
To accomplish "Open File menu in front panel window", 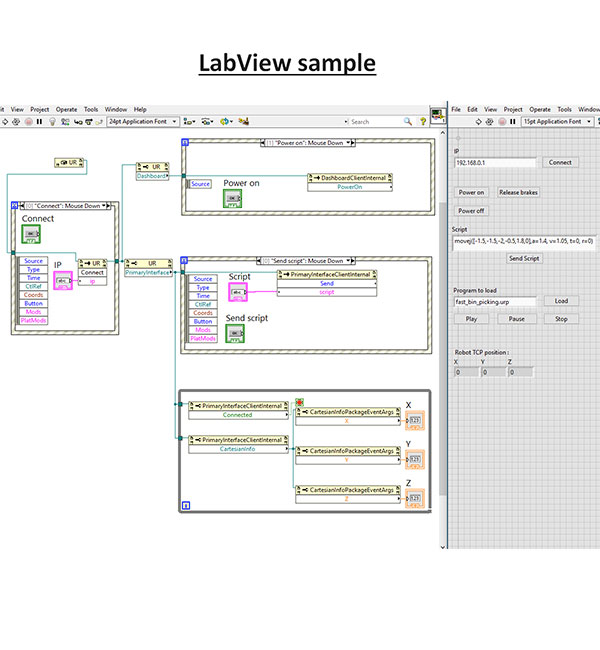I will click(x=456, y=109).
